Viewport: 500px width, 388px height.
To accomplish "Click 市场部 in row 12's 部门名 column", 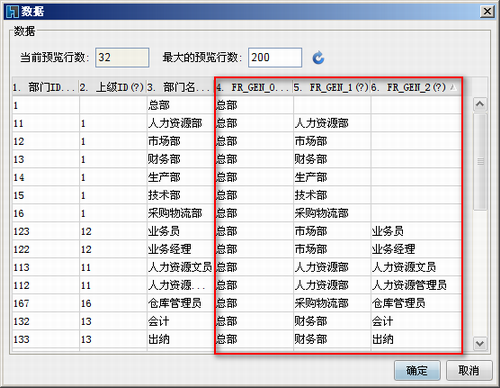I will pyautogui.click(x=164, y=142).
